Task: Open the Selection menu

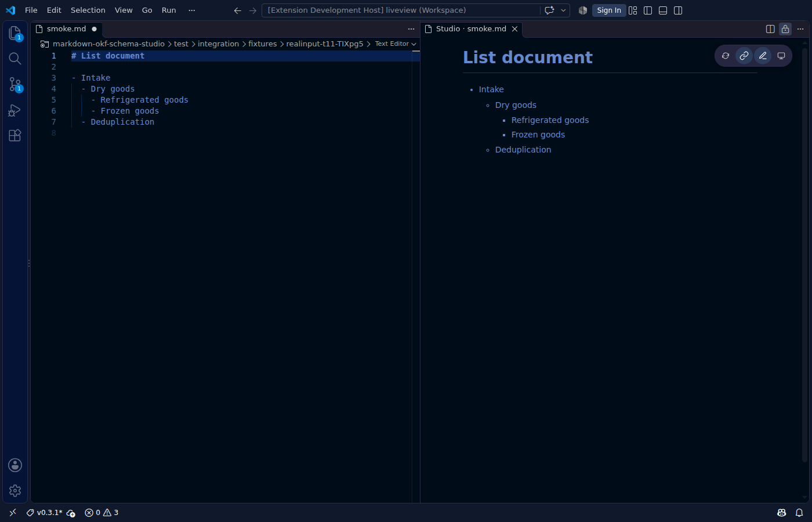Action: click(x=88, y=10)
